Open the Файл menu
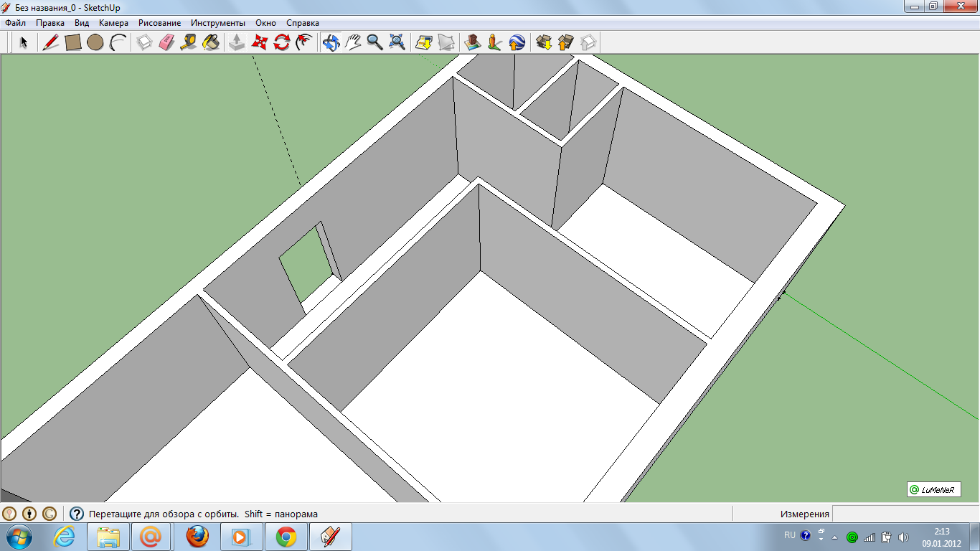Image resolution: width=980 pixels, height=551 pixels. click(x=15, y=22)
